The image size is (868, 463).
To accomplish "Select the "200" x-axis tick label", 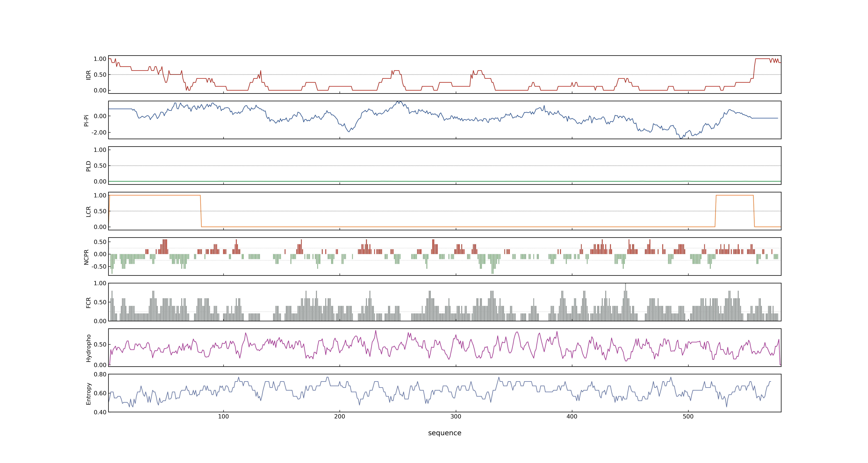I will (340, 416).
